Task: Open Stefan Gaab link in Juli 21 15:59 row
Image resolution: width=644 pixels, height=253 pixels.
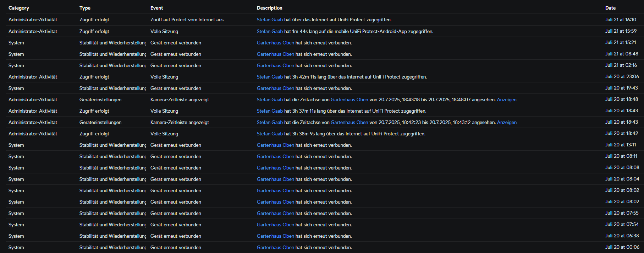Action: click(270, 31)
